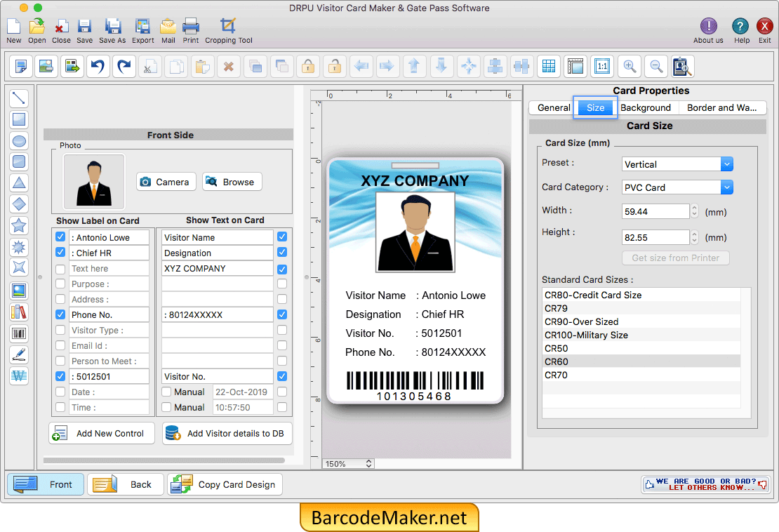Switch to the Front card side
Viewport: 779px width, 532px height.
point(46,484)
